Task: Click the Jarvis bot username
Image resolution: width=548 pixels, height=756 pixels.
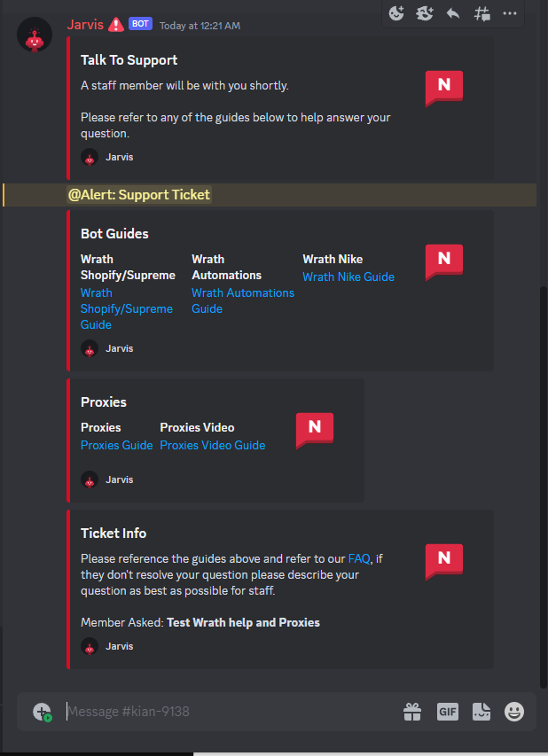Action: pos(85,24)
